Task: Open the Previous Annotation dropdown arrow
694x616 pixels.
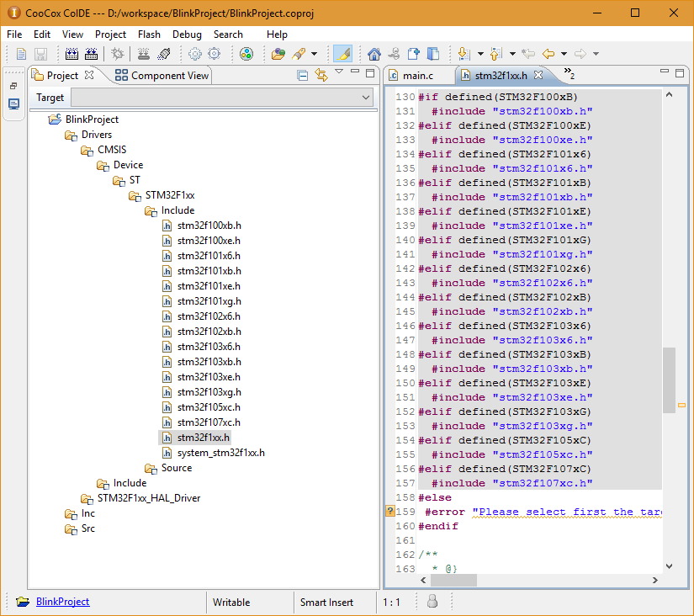Action: click(512, 54)
